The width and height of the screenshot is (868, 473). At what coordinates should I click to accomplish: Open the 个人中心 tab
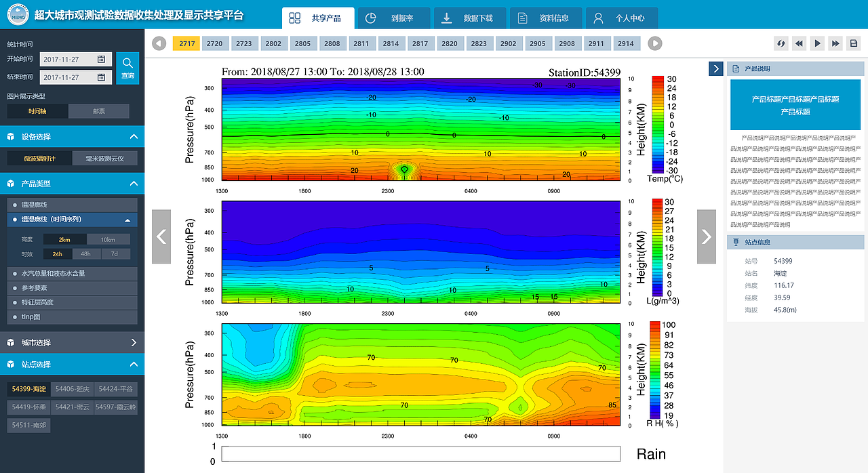click(x=622, y=18)
